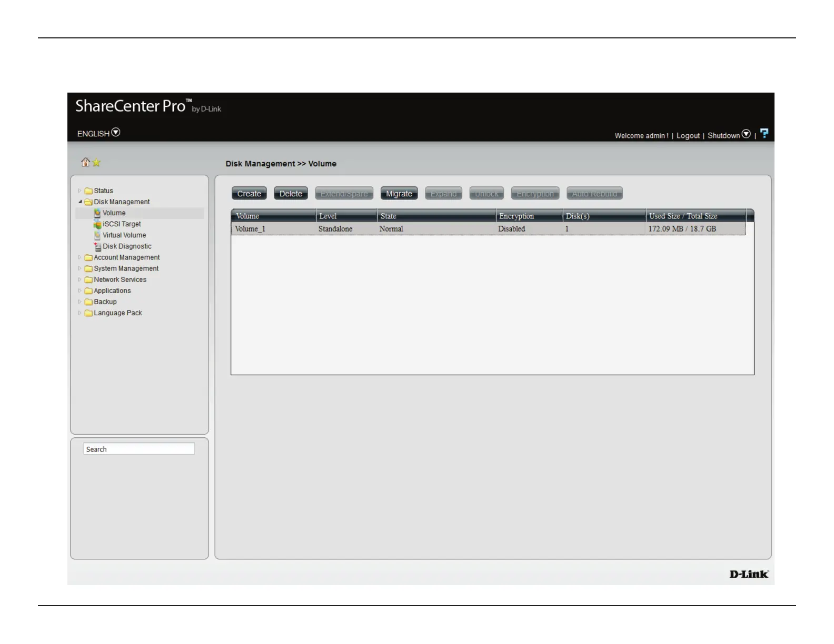Expand the Account Management tree node
The width and height of the screenshot is (834, 644).
80,257
